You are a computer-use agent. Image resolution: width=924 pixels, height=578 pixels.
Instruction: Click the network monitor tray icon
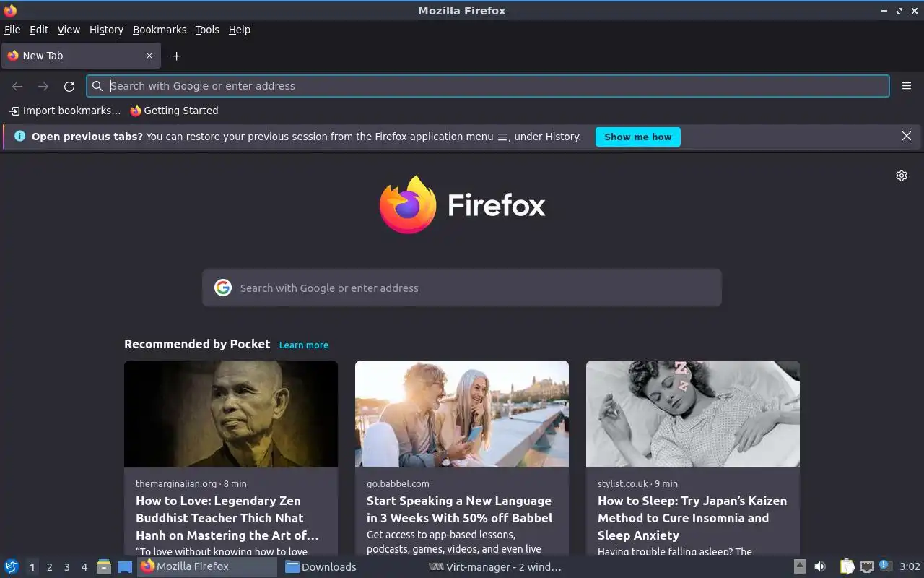[x=867, y=566]
